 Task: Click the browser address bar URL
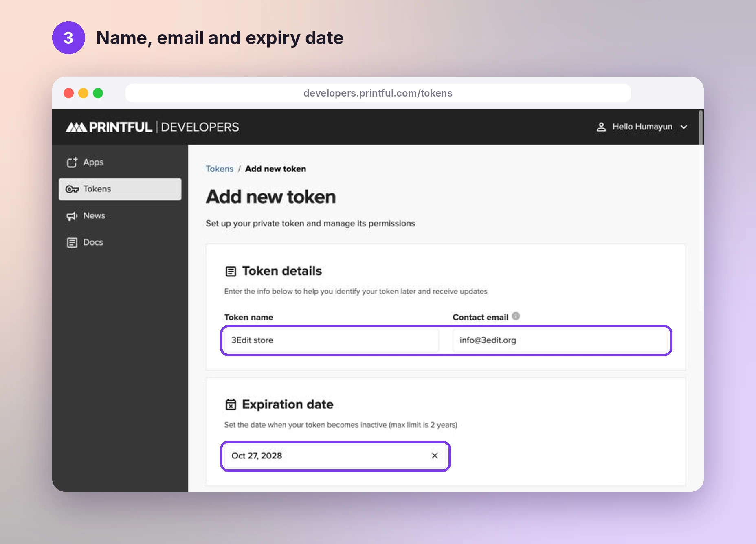(x=378, y=93)
